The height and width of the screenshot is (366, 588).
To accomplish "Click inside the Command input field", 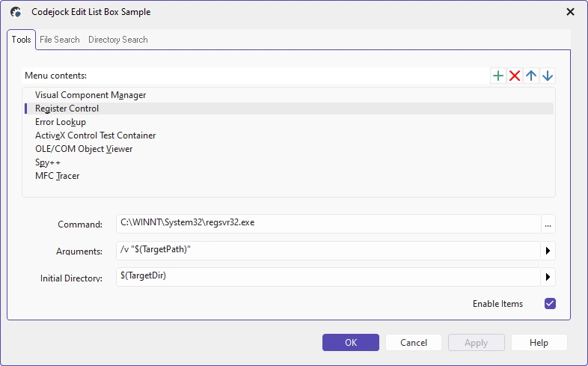I will [328, 224].
